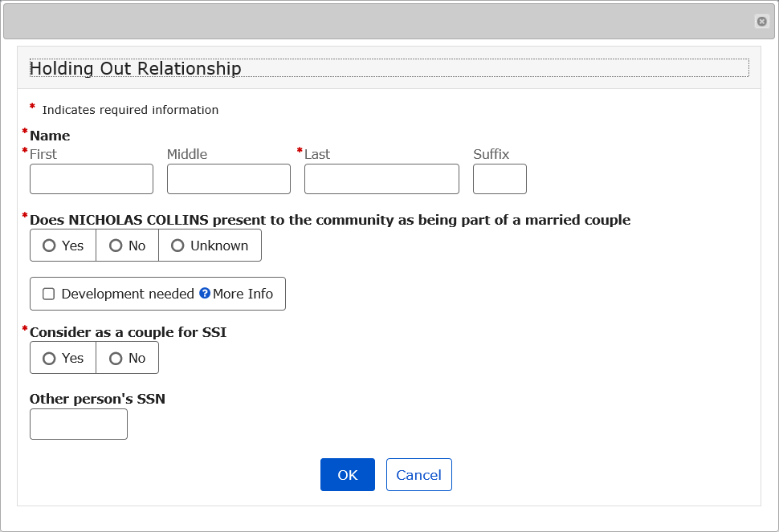Viewport: 779px width, 532px height.
Task: Click the Holding Out Relationship heading
Action: (136, 68)
